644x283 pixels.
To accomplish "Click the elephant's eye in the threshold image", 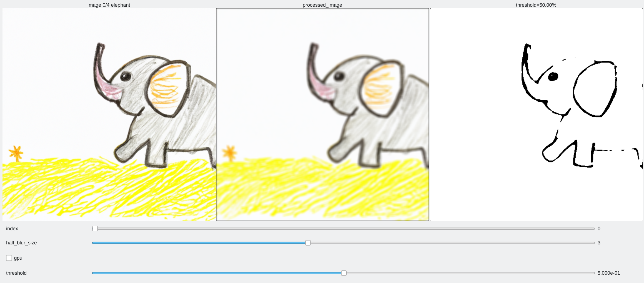I will [553, 76].
